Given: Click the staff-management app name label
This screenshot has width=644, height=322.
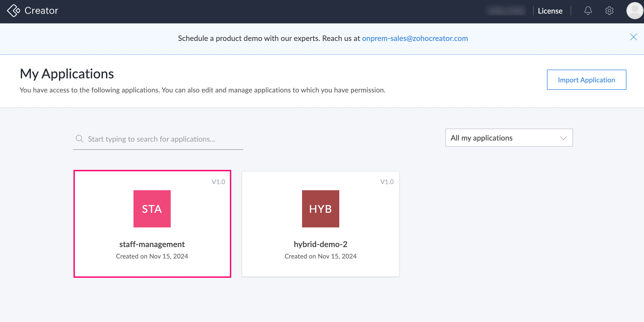Looking at the screenshot, I should [x=152, y=244].
